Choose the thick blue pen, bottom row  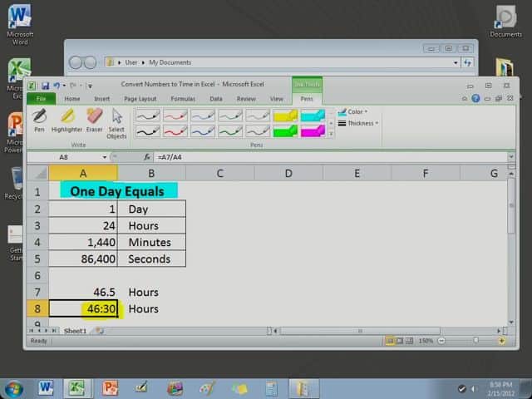[203, 131]
